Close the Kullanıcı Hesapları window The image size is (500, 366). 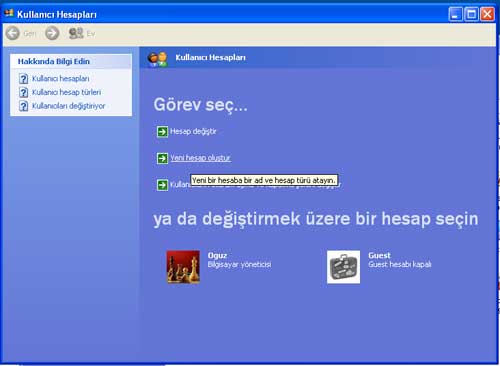[487, 14]
